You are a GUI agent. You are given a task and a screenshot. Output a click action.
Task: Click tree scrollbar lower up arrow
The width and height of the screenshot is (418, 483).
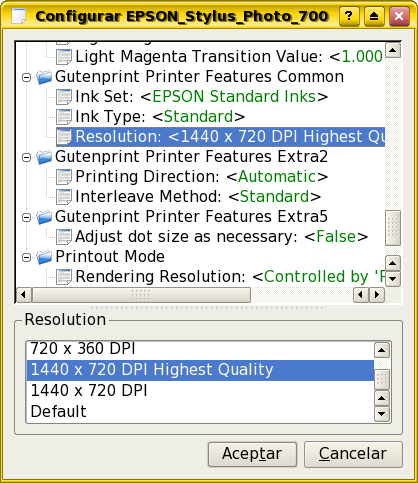click(x=393, y=264)
